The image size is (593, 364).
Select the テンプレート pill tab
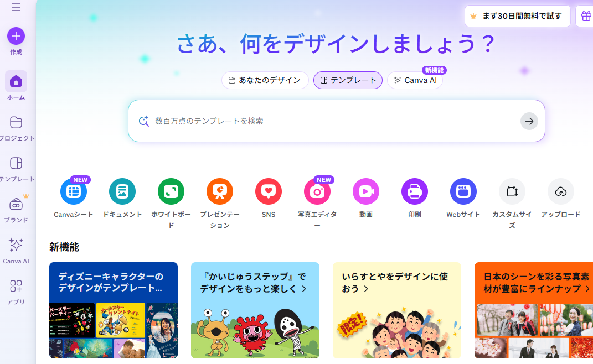click(x=348, y=80)
